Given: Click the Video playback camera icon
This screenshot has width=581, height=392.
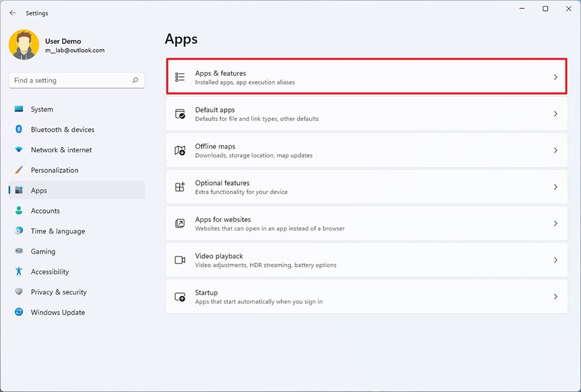Looking at the screenshot, I should 179,260.
